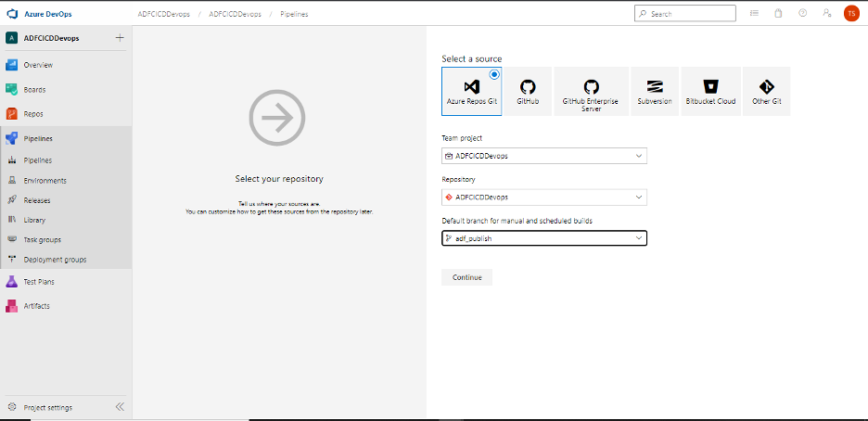Click the Pipelines sub-item icon
The image size is (868, 421).
(x=12, y=160)
